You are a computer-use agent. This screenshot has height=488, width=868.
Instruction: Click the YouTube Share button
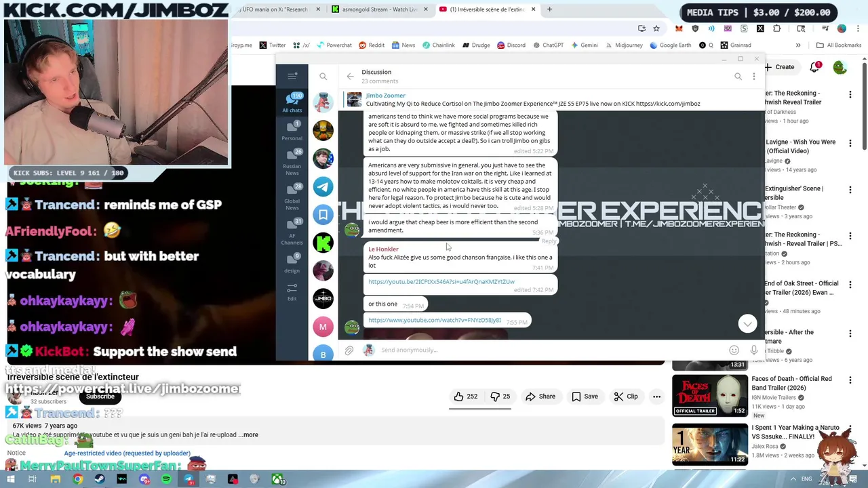tap(540, 396)
